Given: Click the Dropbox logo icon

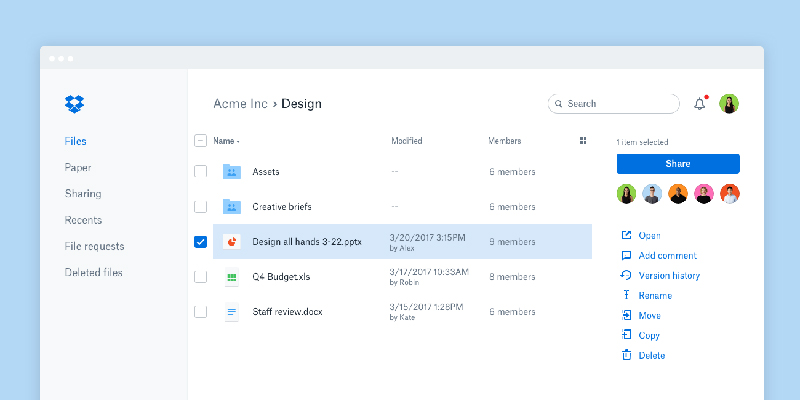Looking at the screenshot, I should click(x=74, y=103).
